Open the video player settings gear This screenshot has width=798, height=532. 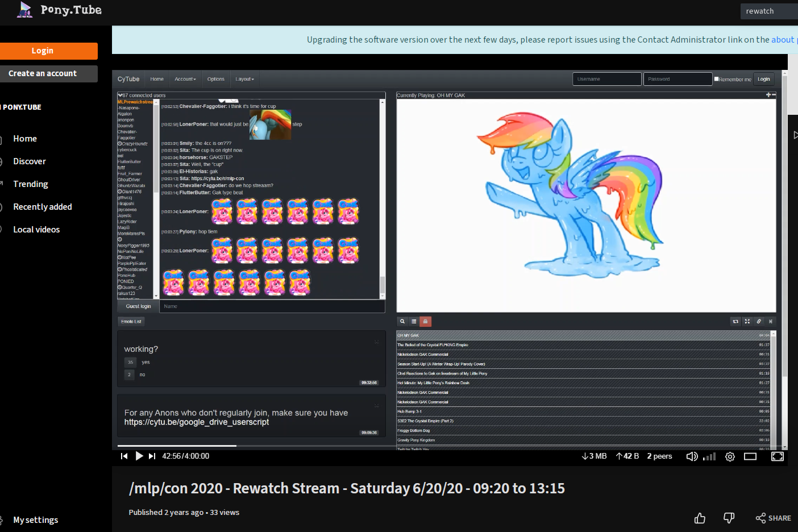point(730,456)
